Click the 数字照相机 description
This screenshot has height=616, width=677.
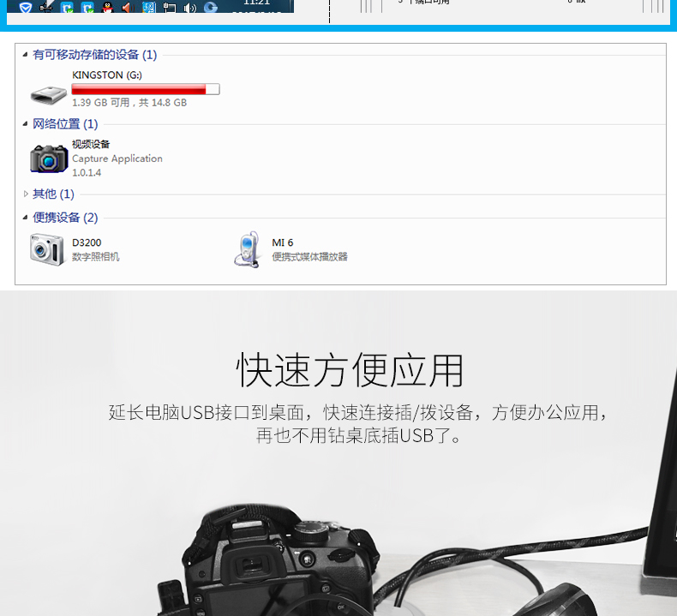coord(95,257)
